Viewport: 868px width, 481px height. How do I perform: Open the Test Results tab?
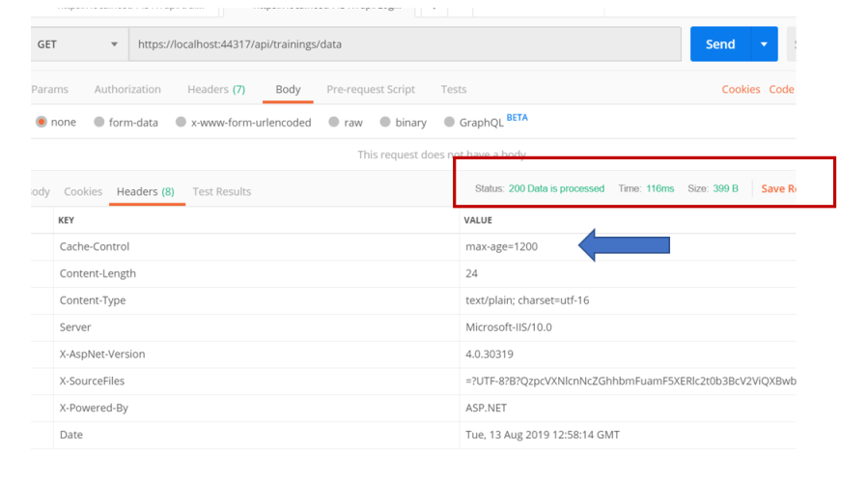tap(221, 192)
